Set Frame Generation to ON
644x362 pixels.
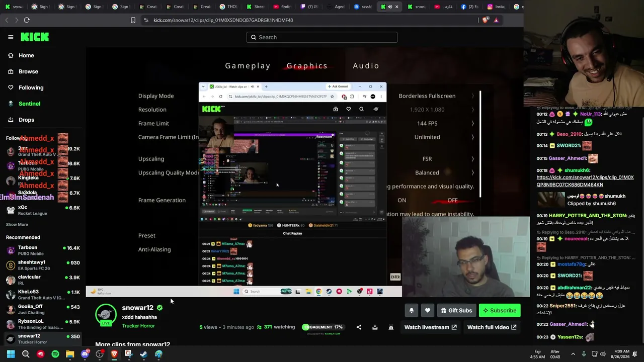tap(401, 200)
